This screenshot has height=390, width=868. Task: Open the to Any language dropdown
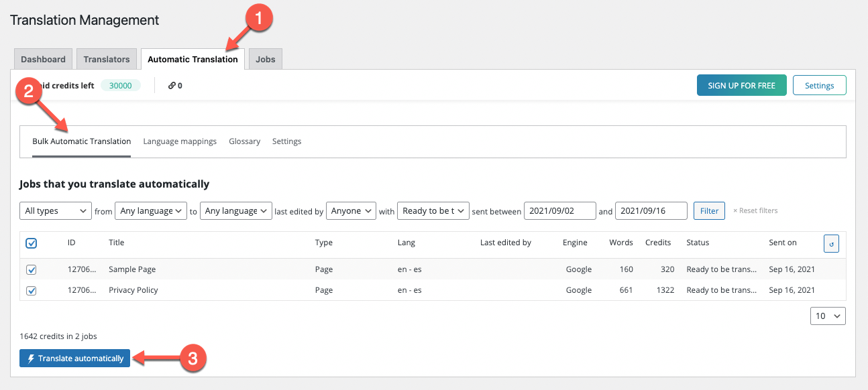pos(236,211)
